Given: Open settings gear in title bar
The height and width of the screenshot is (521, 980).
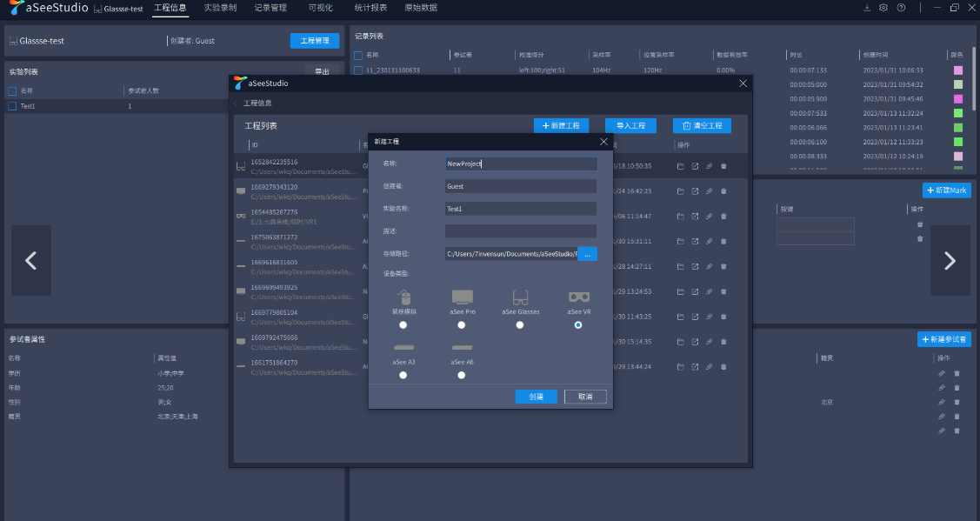Looking at the screenshot, I should tap(883, 8).
